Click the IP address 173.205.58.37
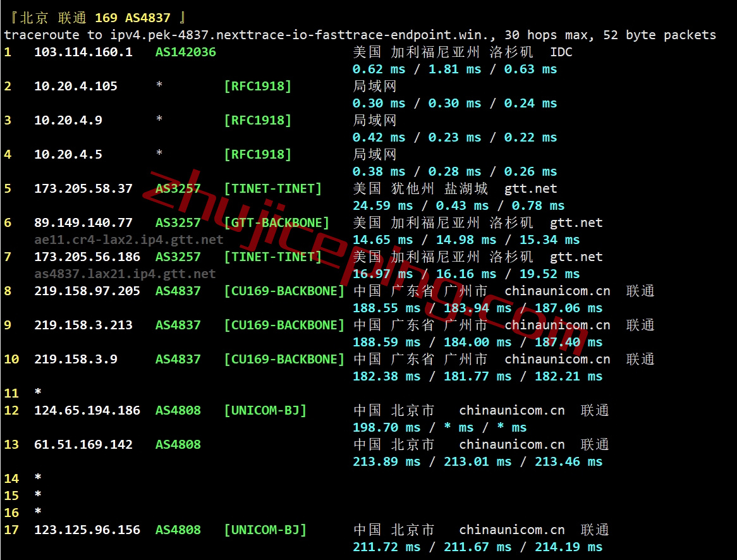737x560 pixels. (83, 188)
